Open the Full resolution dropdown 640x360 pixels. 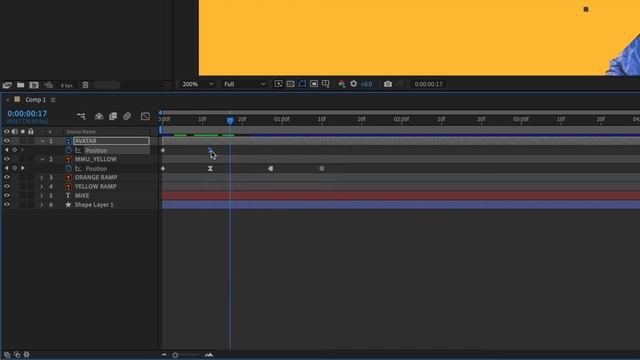pos(244,84)
